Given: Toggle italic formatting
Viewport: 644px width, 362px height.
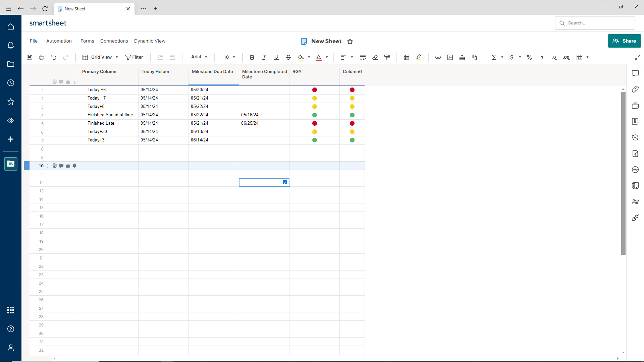Looking at the screenshot, I should tap(264, 57).
